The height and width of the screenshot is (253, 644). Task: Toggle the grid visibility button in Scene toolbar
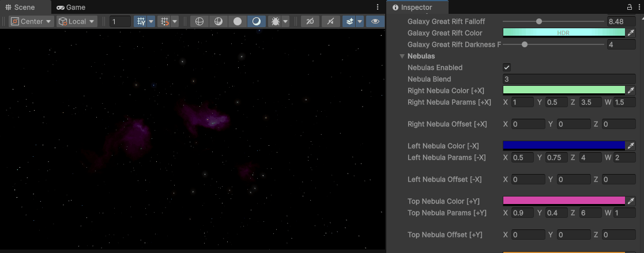coord(140,21)
